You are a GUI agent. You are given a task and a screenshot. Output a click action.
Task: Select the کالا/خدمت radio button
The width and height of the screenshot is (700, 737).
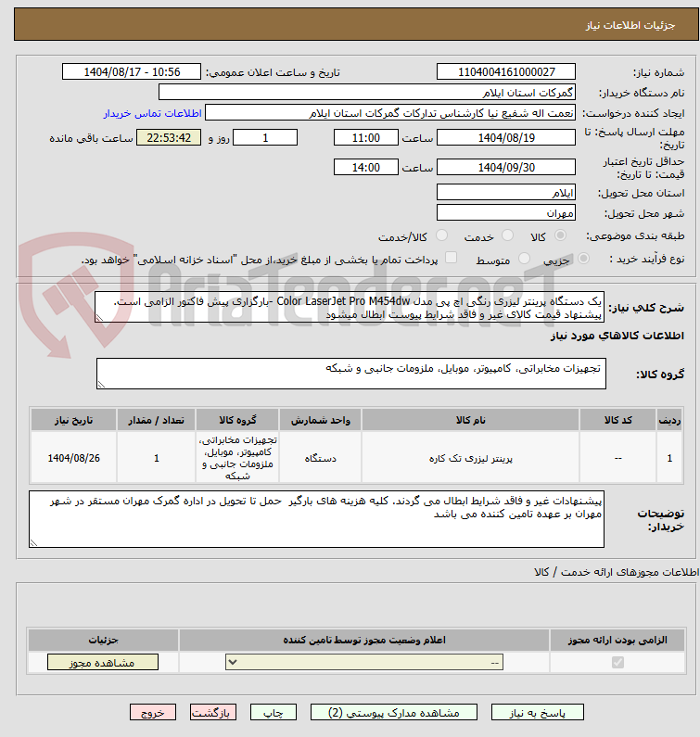click(441, 235)
